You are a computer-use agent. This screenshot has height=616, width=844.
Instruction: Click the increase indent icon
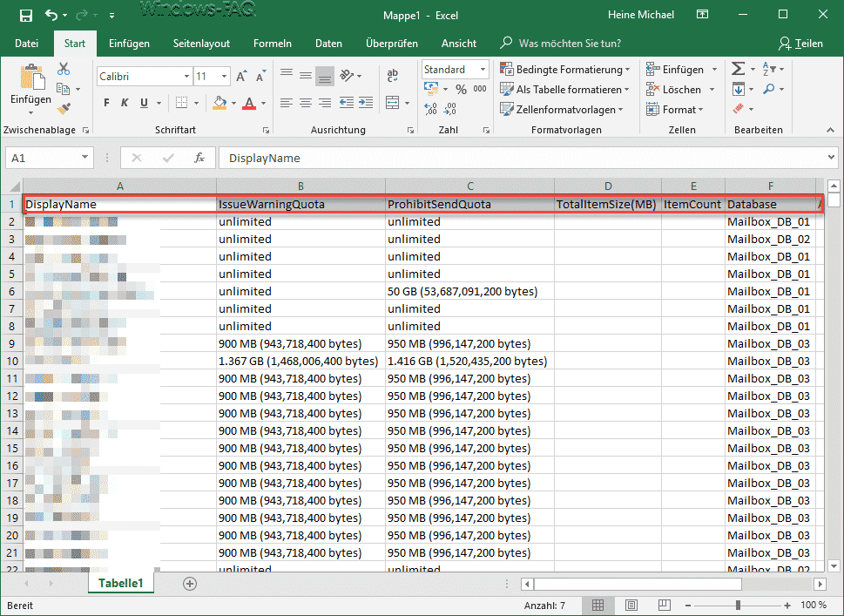(366, 102)
